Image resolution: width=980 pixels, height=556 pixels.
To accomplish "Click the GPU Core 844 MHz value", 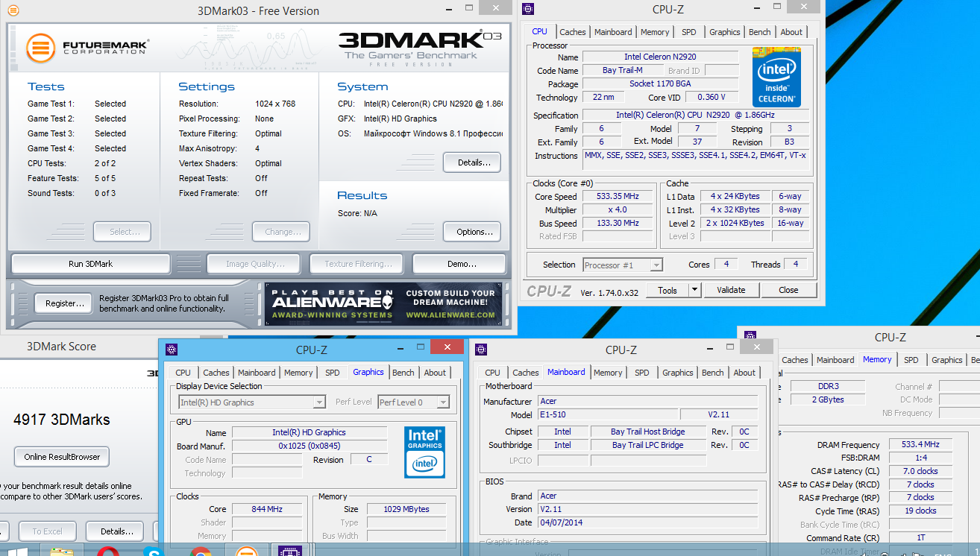I will point(267,509).
